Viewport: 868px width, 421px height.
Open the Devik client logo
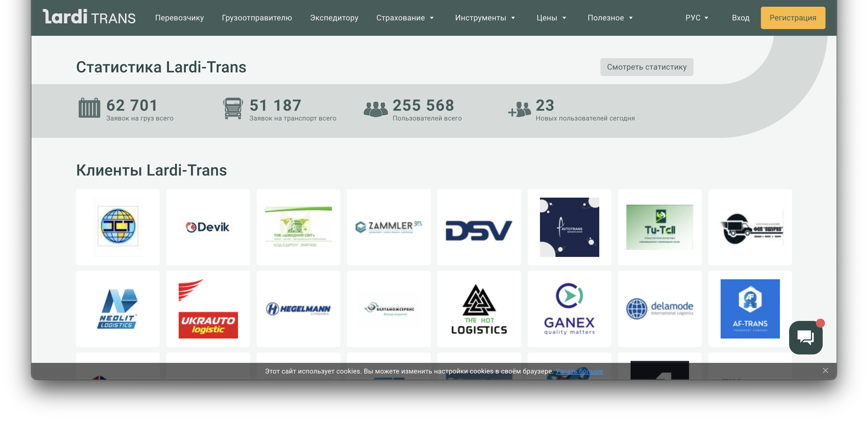208,227
